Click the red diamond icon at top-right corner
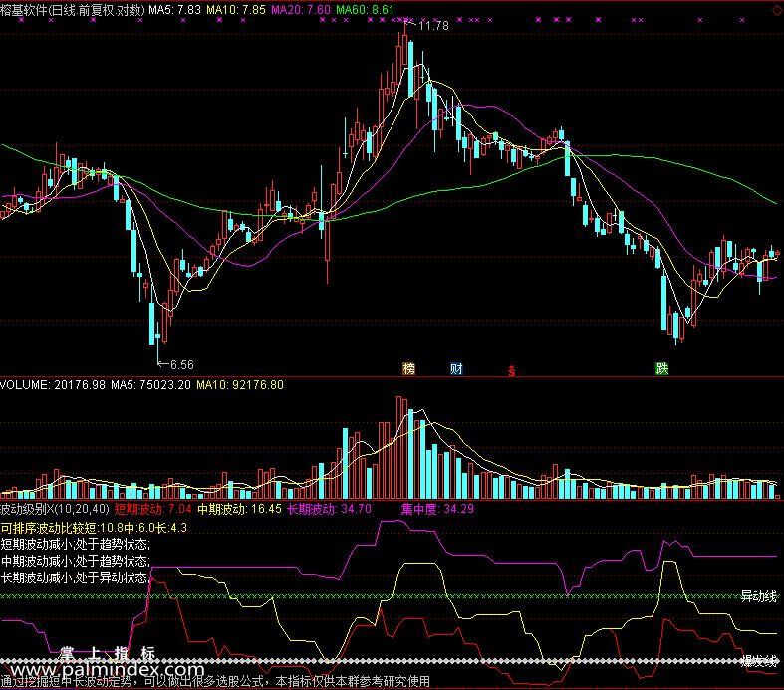784x690 pixels. (x=777, y=10)
